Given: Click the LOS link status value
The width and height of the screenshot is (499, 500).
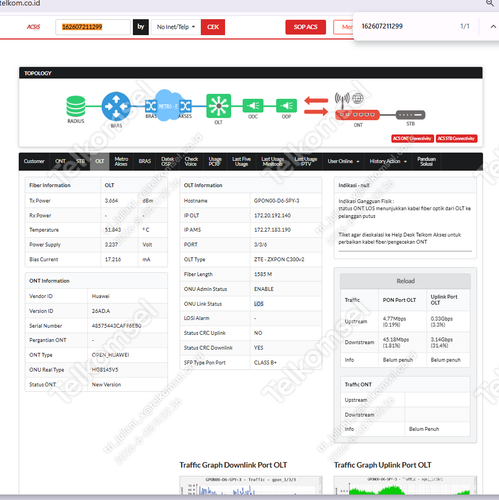Looking at the screenshot, I should (259, 304).
